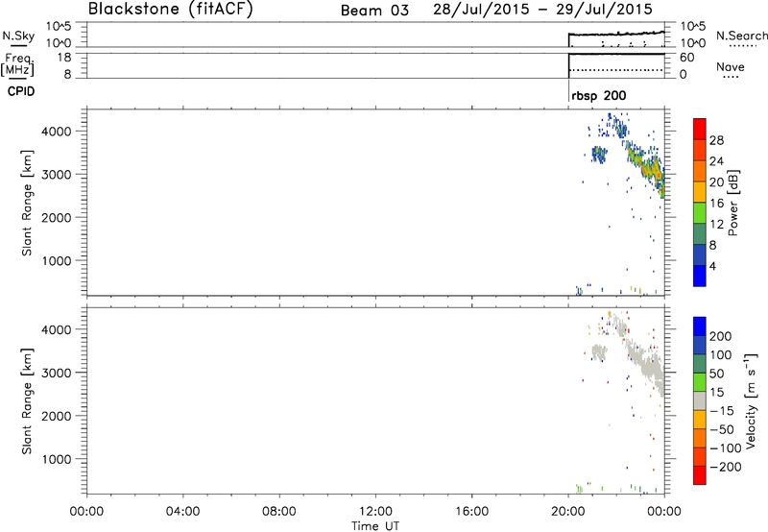Viewport: 768px width, 532px height.
Task: Click the '-50' label on Velocity color bar
Action: 722,429
